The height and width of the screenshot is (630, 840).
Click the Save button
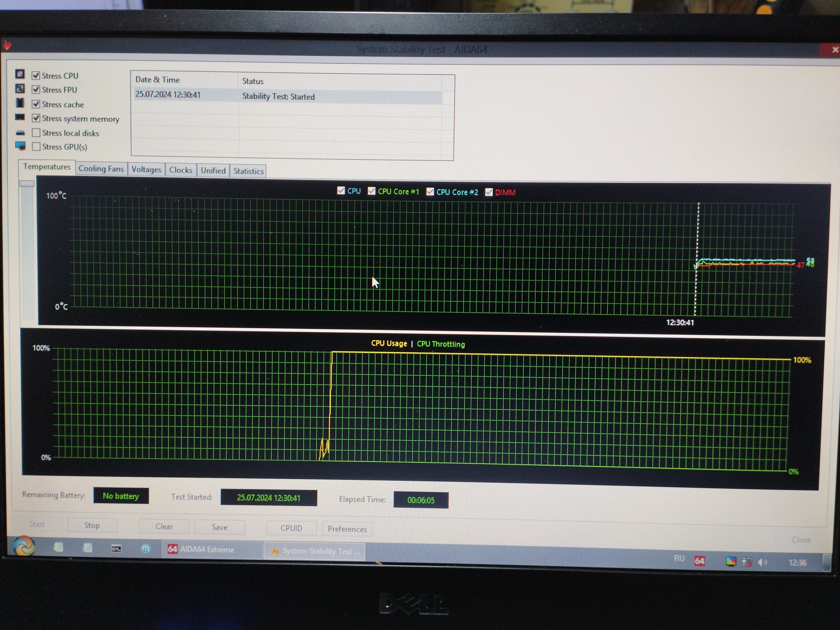[x=220, y=527]
